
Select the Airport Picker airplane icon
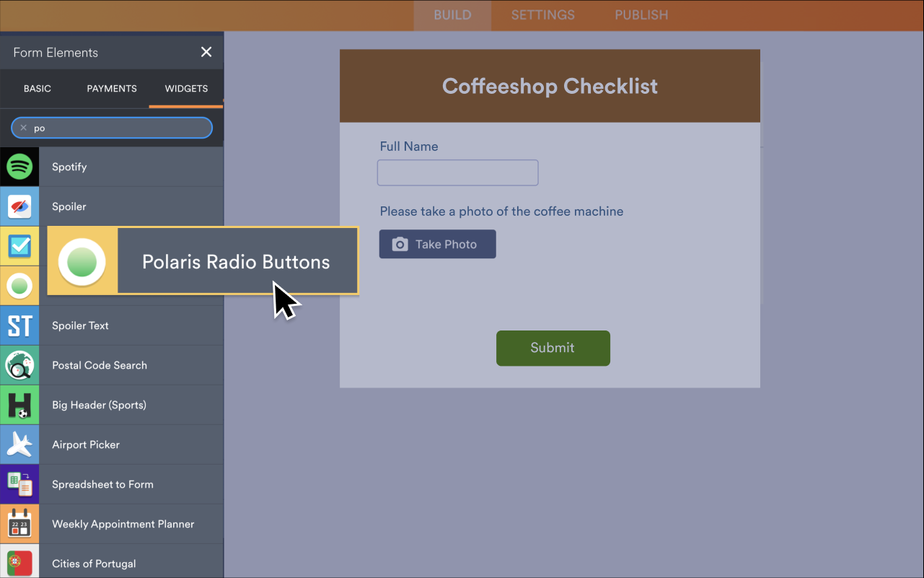coord(19,445)
